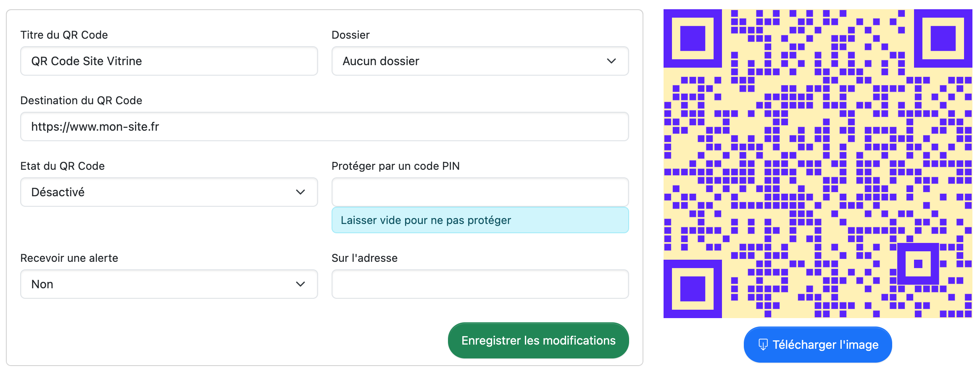The image size is (980, 374).
Task: Click Télécharger l'image
Action: point(817,345)
